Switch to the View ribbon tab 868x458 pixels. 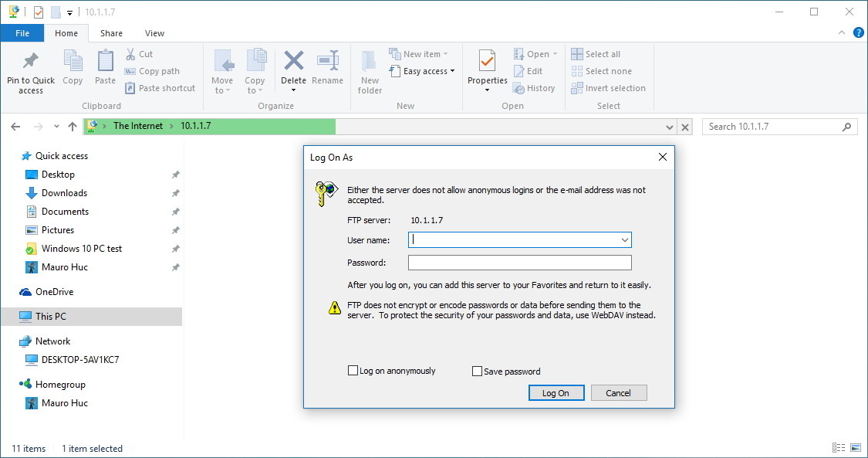[x=154, y=33]
